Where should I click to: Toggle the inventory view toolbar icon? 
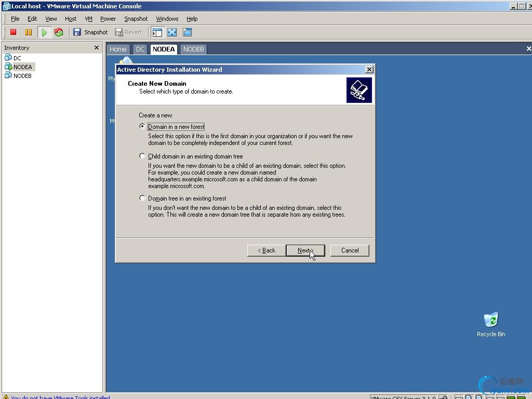coord(157,32)
